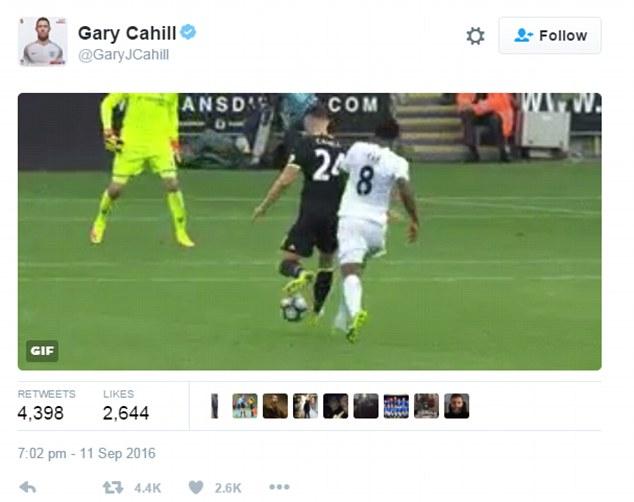Click the reply arrow icon
The image size is (634, 502).
pos(27,487)
